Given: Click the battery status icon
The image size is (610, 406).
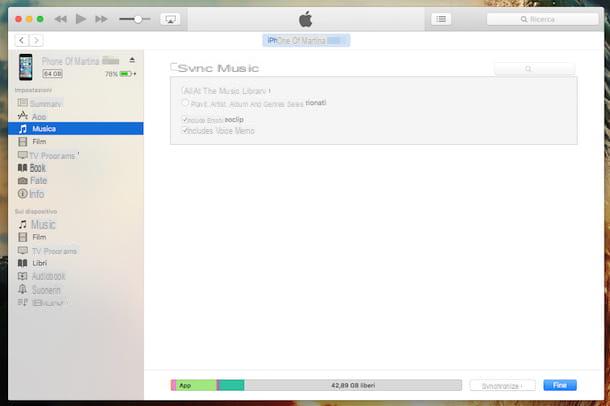Looking at the screenshot, I should pyautogui.click(x=126, y=74).
